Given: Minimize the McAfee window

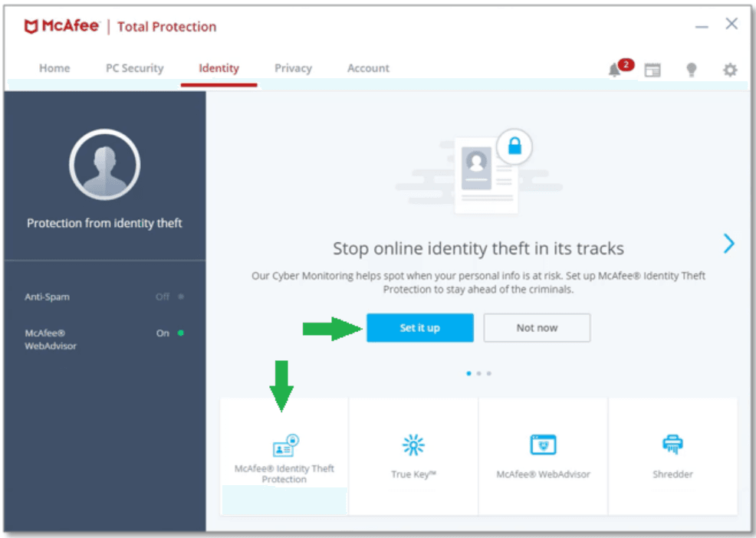Looking at the screenshot, I should [x=702, y=26].
